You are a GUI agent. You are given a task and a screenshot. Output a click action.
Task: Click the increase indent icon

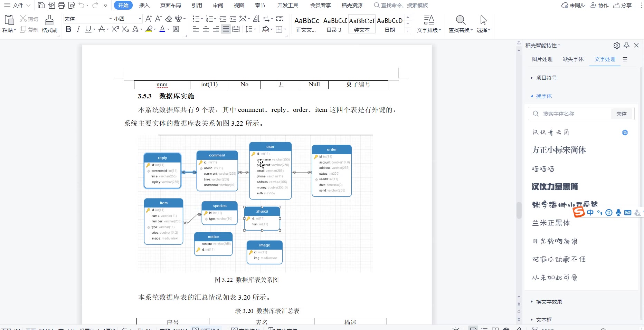click(x=233, y=19)
